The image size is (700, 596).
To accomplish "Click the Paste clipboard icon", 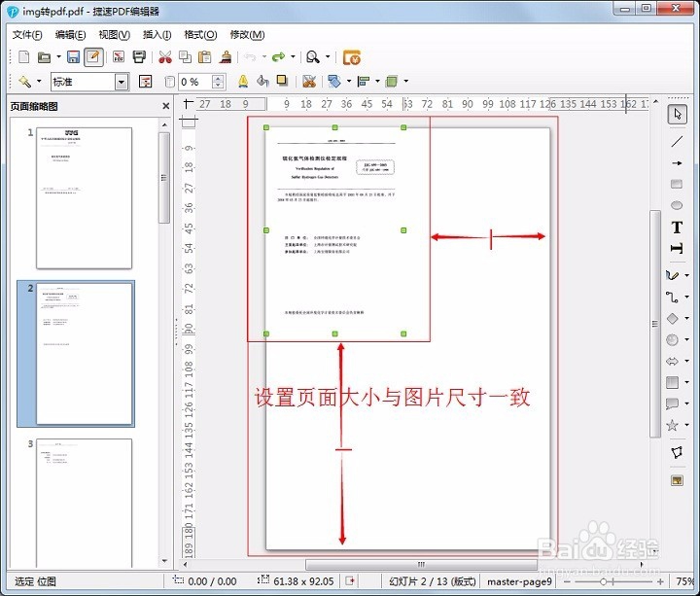I will coord(204,57).
